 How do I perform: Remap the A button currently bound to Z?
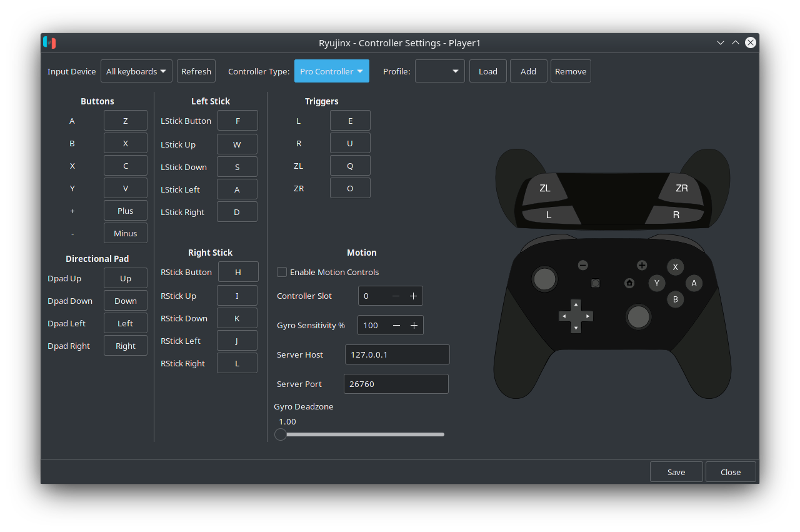click(x=125, y=120)
